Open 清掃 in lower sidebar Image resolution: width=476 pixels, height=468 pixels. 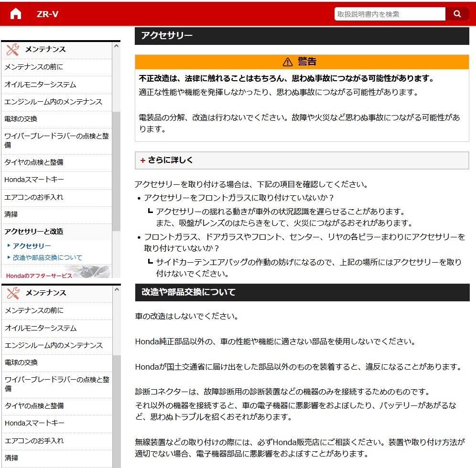tap(57, 458)
